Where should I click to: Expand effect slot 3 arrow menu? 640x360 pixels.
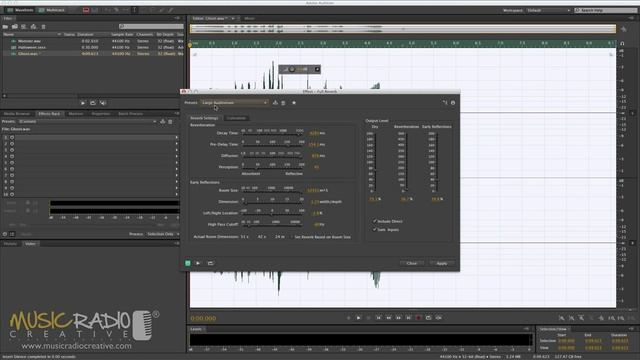pyautogui.click(x=177, y=150)
